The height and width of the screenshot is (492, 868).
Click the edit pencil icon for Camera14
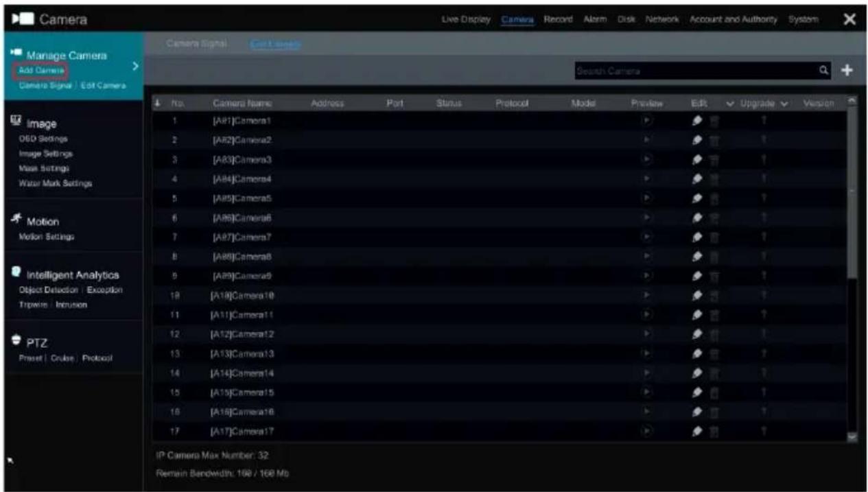pos(696,373)
